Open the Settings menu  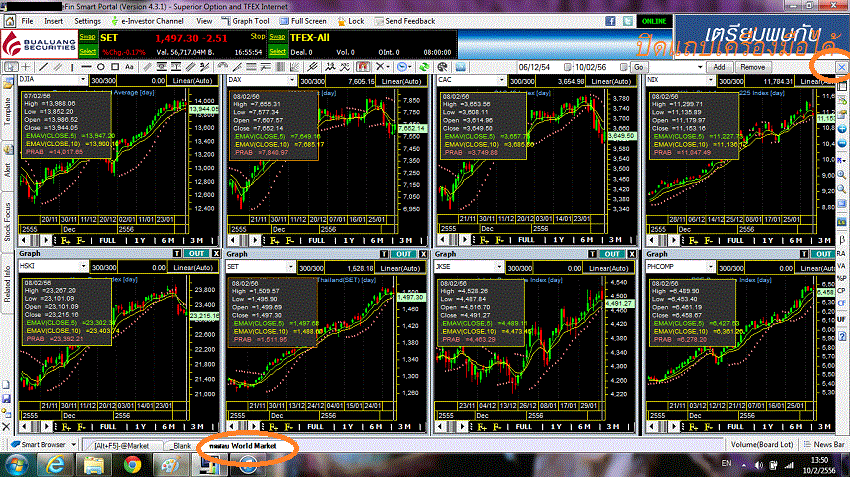[87, 21]
